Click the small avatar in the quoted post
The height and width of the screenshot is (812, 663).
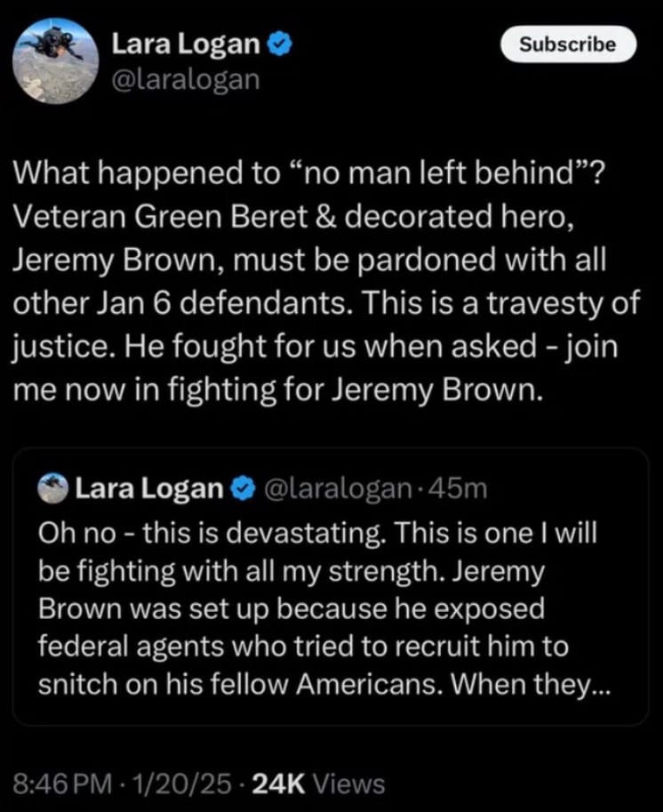55,487
